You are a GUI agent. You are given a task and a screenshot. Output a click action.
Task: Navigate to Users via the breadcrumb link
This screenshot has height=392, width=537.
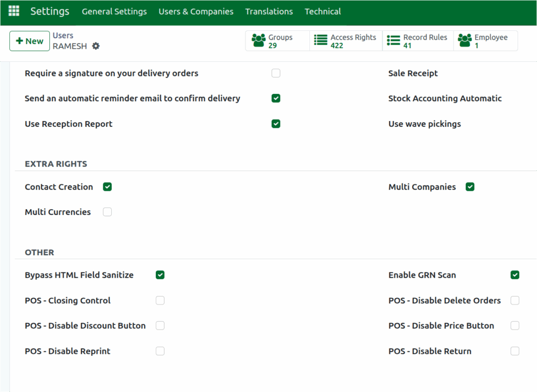[x=63, y=35]
